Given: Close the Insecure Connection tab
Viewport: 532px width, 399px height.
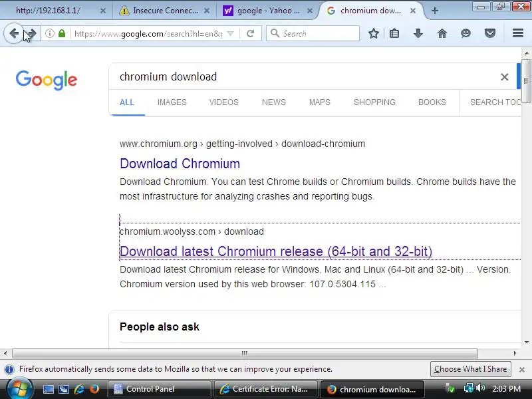Looking at the screenshot, I should (207, 11).
